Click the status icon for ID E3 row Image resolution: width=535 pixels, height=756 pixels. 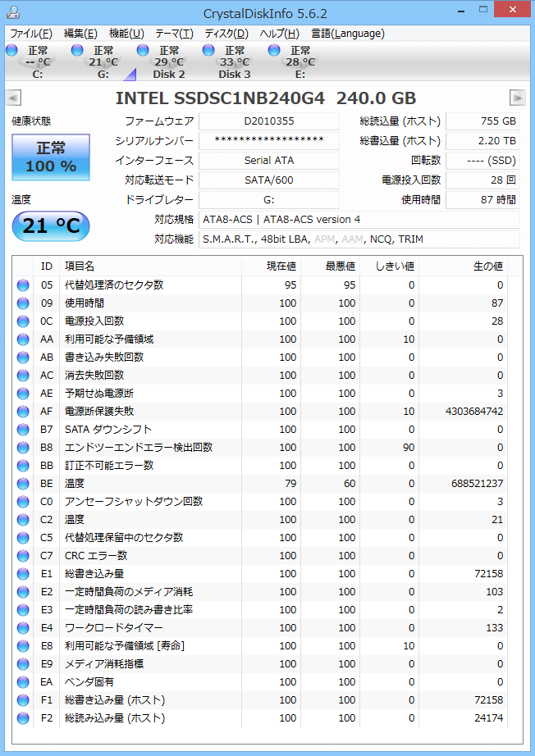click(23, 610)
